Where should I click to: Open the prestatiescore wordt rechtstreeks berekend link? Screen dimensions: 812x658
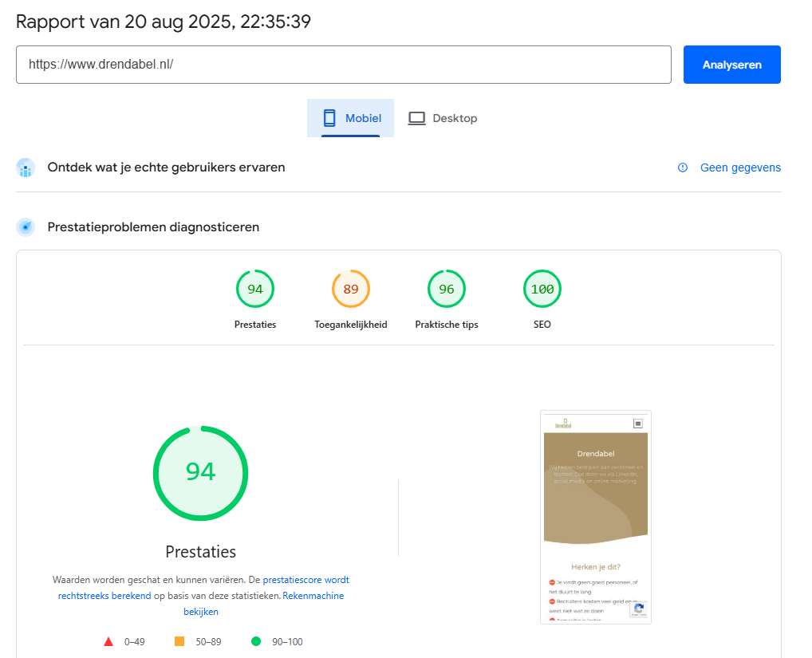305,580
